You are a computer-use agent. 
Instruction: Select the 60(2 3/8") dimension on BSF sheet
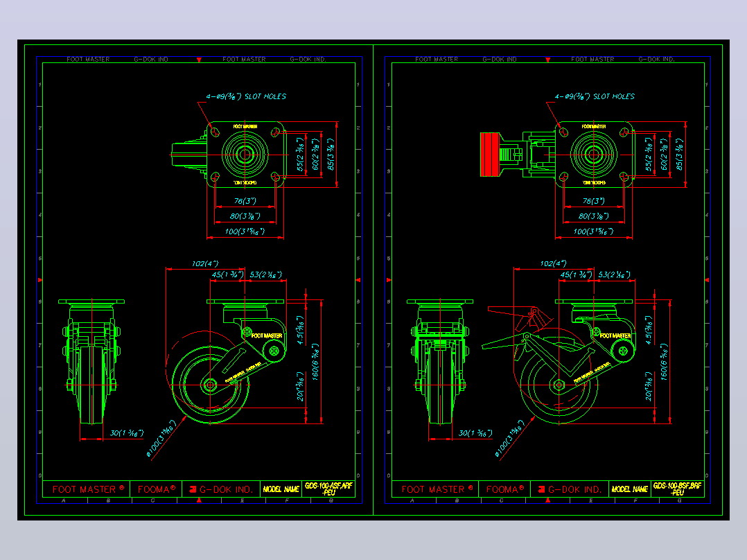664,155
